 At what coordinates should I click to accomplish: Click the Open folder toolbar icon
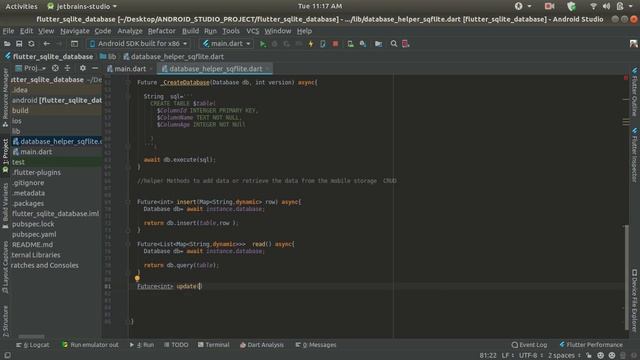pyautogui.click(x=7, y=44)
